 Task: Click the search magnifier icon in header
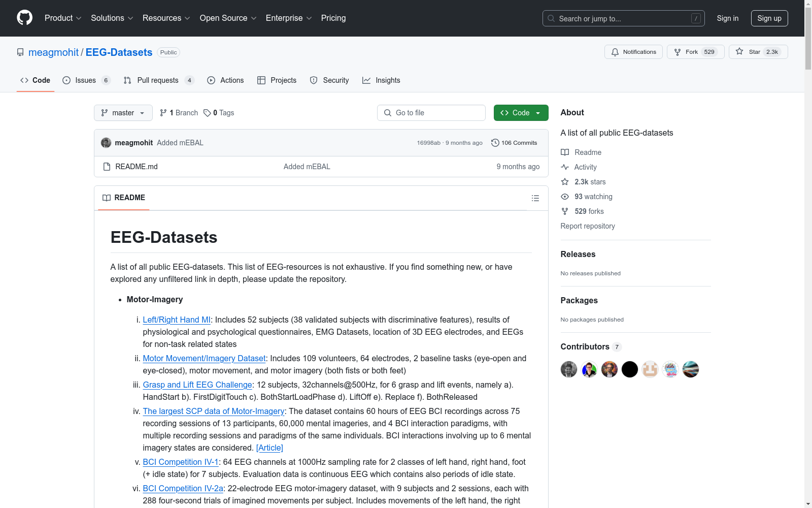point(551,18)
